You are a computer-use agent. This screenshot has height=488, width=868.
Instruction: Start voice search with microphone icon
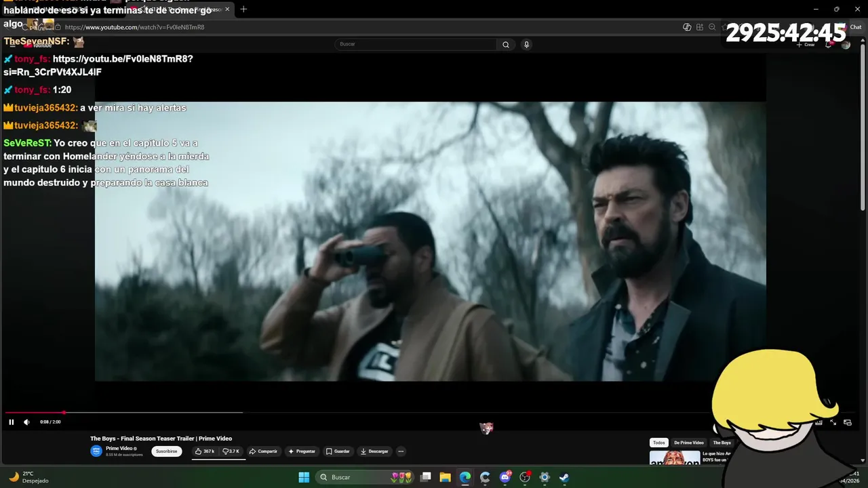[526, 44]
